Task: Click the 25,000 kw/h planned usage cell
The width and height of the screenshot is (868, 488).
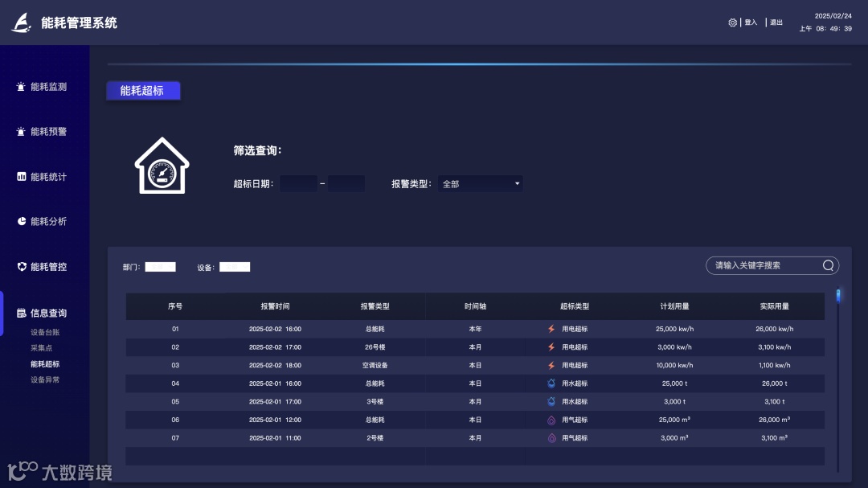Action: coord(674,329)
